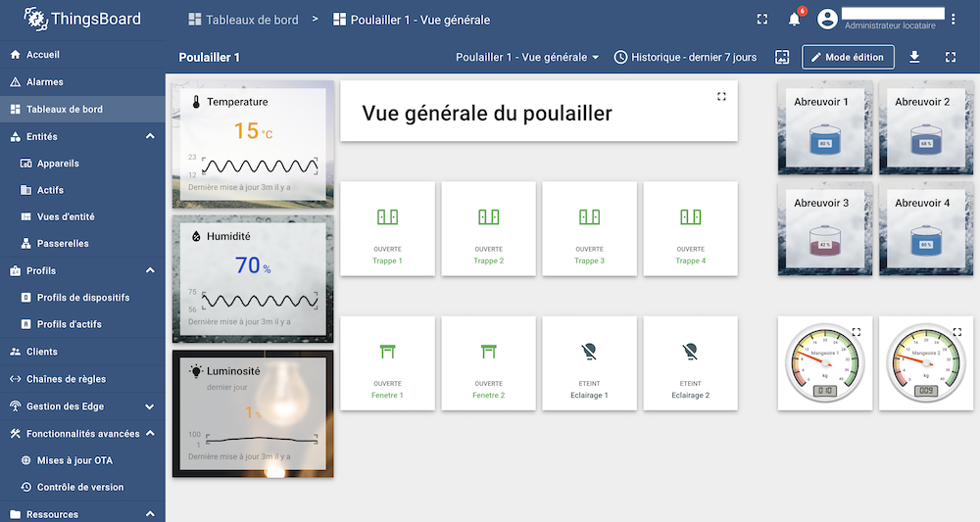Toggle the Fenetre 2 window state
This screenshot has width=980, height=522.
coord(488,361)
